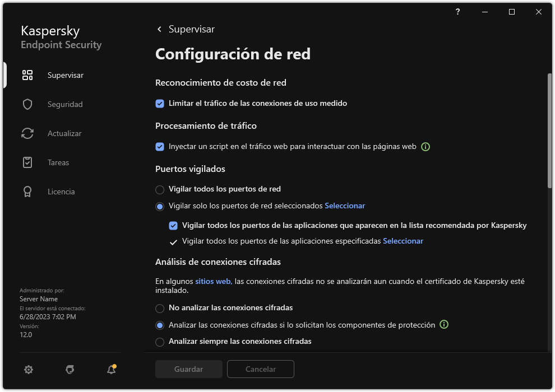Viewport: 555px width, 392px height.
Task: Open Tareas using the clipboard icon
Action: pos(27,162)
